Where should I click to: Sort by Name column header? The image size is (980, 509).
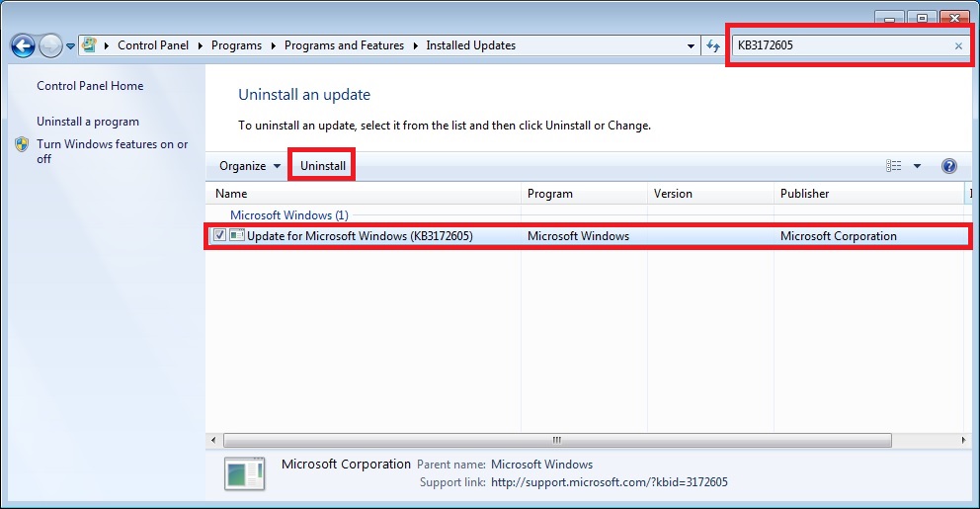[x=364, y=194]
